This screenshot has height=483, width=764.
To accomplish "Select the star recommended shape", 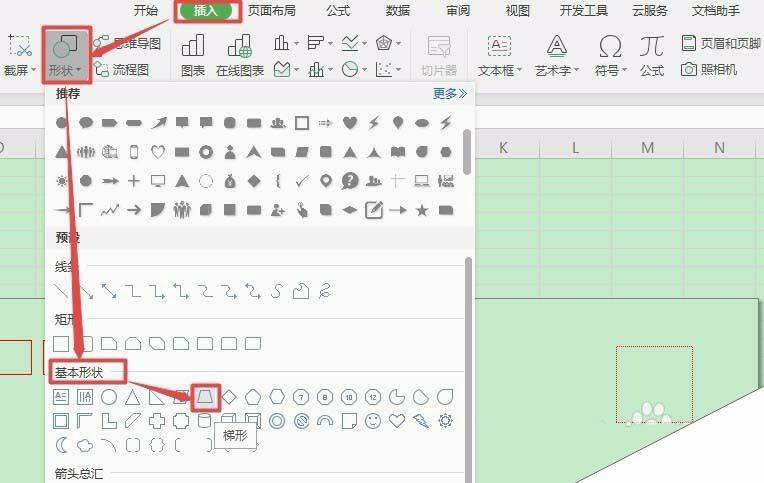I will pos(422,210).
